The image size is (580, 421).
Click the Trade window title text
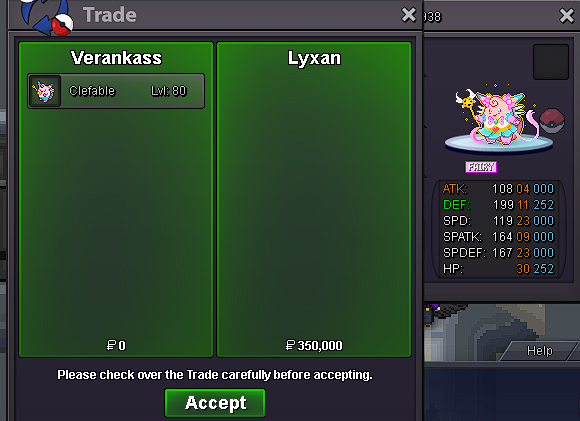pos(110,15)
